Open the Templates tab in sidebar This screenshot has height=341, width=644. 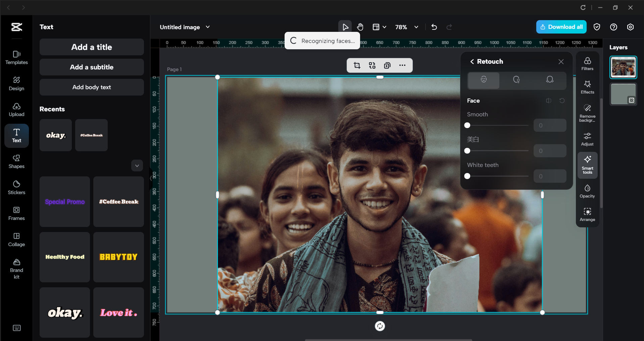[16, 58]
